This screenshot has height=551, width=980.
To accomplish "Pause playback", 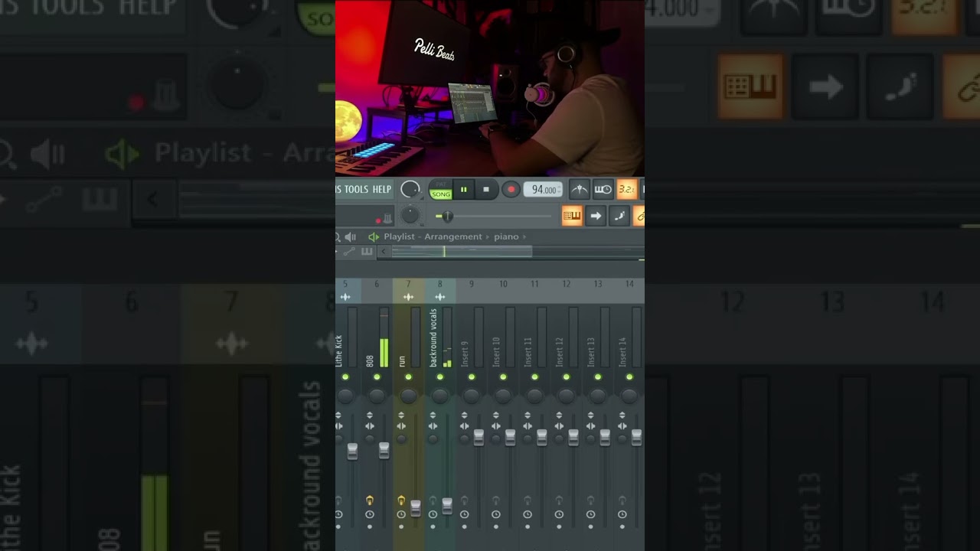I will [x=463, y=190].
